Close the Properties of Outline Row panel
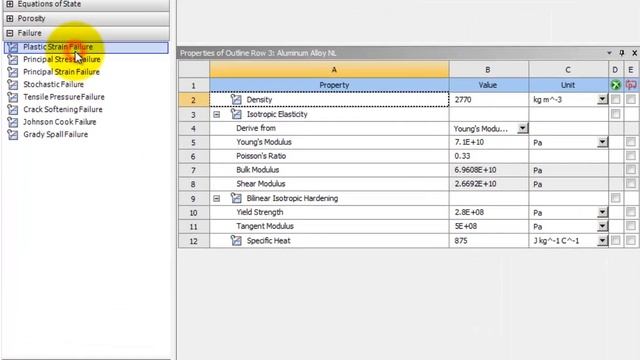640x360 pixels. coord(634,53)
